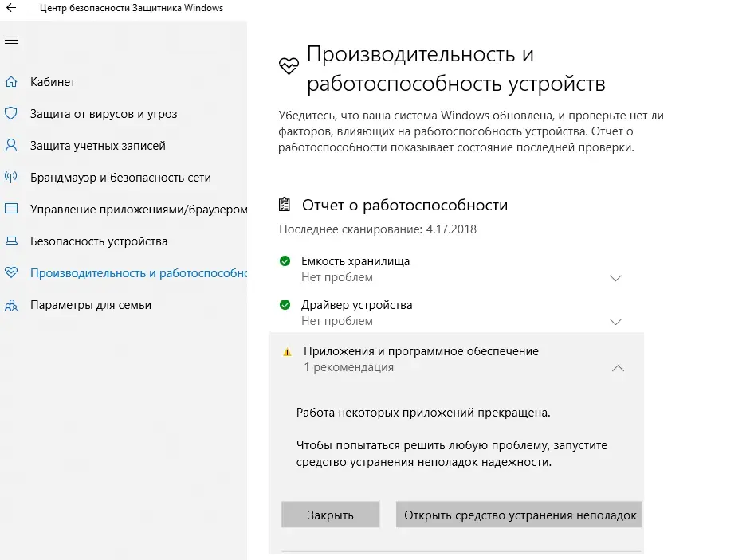Screen dimensions: 754x560
Task: Open Защита от вирусов и угроз
Action: pyautogui.click(x=104, y=114)
